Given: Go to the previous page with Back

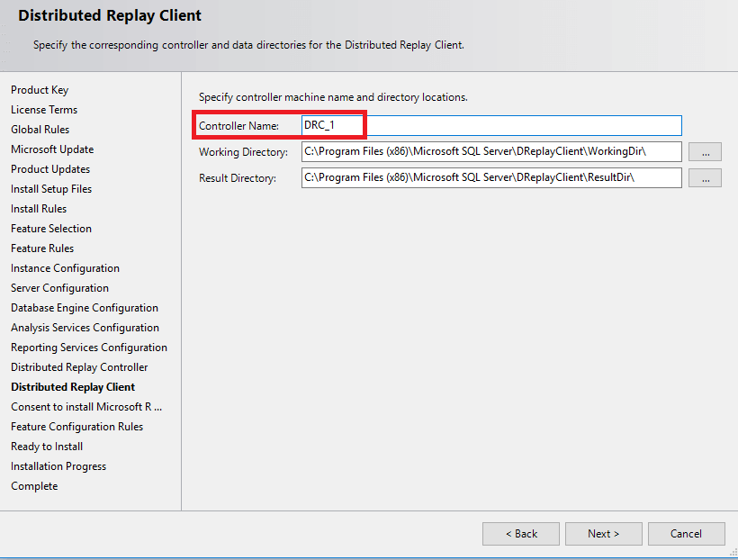Looking at the screenshot, I should coord(520,534).
